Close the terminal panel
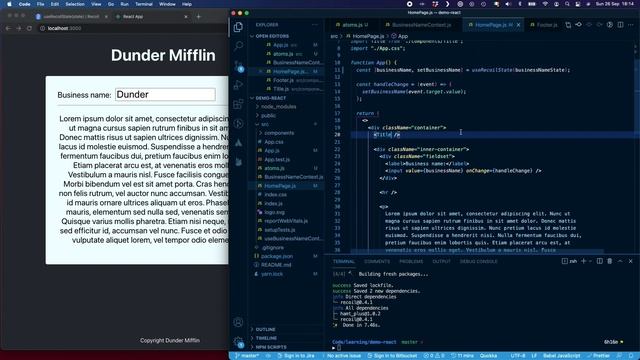This screenshot has width=640, height=360. (631, 261)
